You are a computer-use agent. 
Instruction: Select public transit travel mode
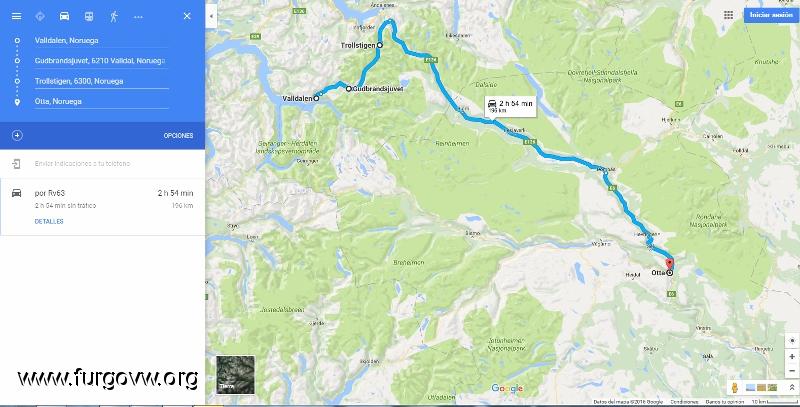(89, 16)
